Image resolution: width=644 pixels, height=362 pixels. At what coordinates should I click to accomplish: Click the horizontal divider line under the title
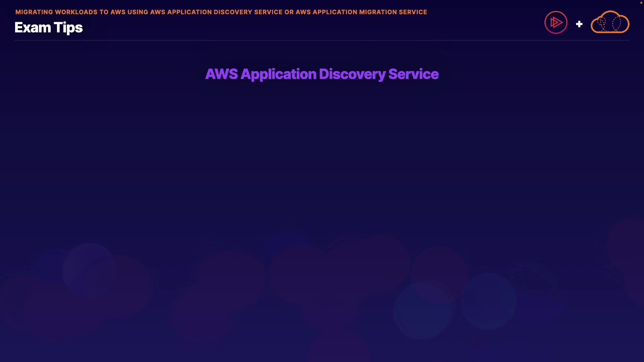[x=322, y=41]
